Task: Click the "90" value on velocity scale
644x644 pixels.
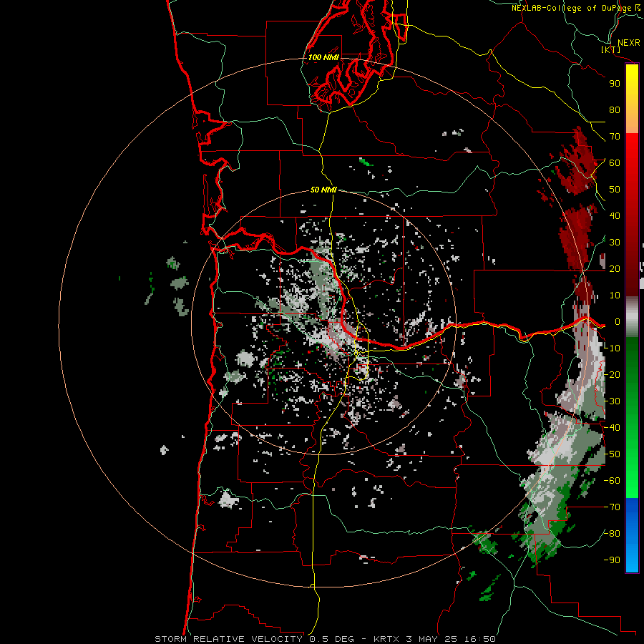Action: [x=615, y=84]
